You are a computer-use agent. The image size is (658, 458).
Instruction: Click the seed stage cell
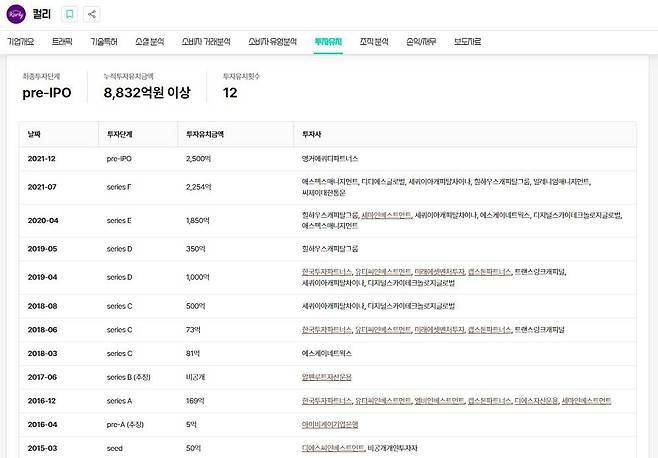coord(115,448)
